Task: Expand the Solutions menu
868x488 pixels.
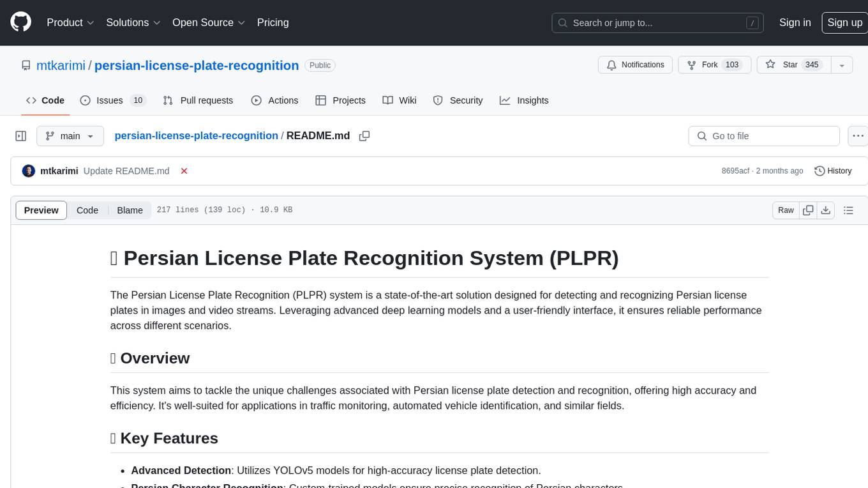Action: pyautogui.click(x=133, y=22)
